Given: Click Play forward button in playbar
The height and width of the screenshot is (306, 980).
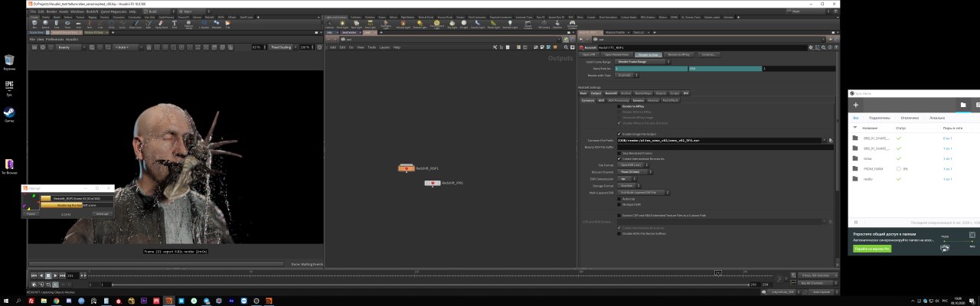Looking at the screenshot, I should pyautogui.click(x=56, y=275).
